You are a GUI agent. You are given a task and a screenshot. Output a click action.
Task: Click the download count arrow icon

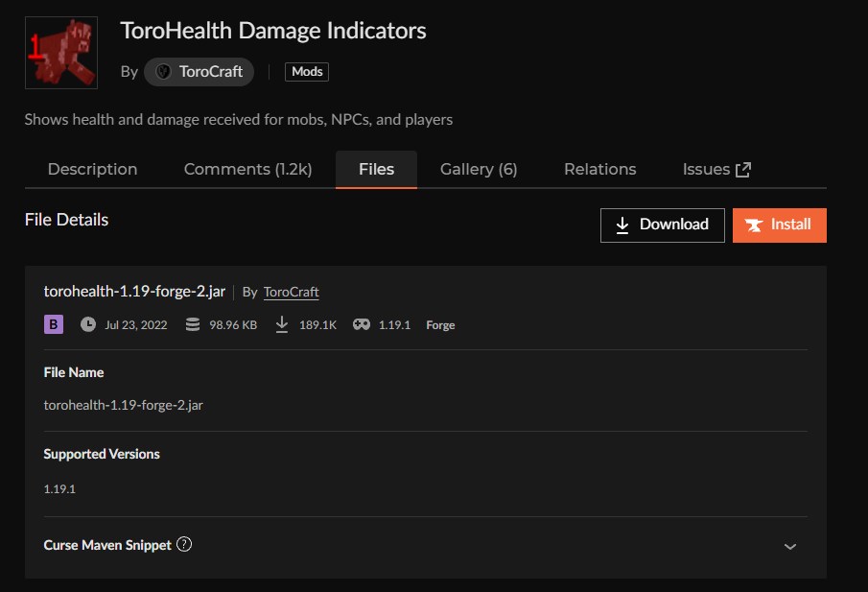pyautogui.click(x=282, y=325)
